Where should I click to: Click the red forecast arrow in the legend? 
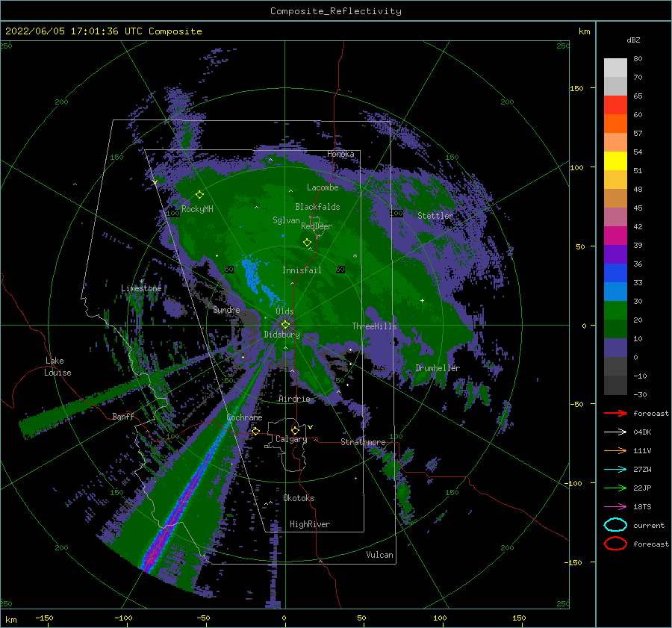(615, 413)
